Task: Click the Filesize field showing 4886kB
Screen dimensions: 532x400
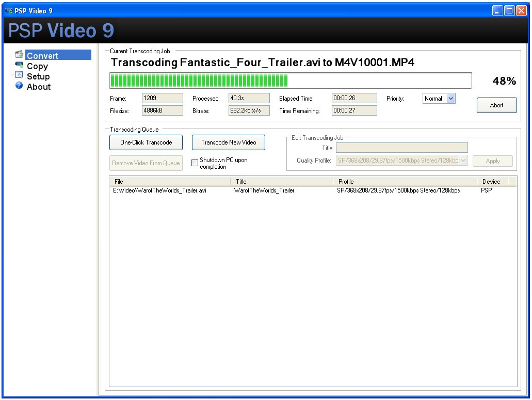Action: [x=163, y=110]
